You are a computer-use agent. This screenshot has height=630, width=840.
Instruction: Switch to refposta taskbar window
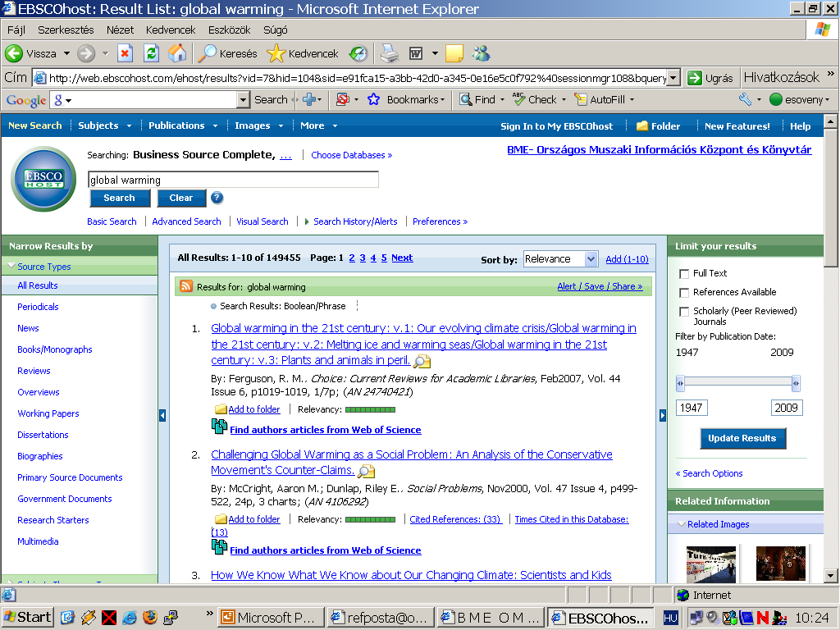pyautogui.click(x=381, y=618)
